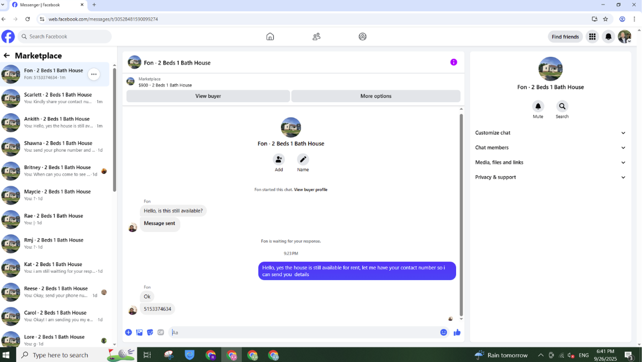Click the Name edit pencil icon

pos(303,160)
